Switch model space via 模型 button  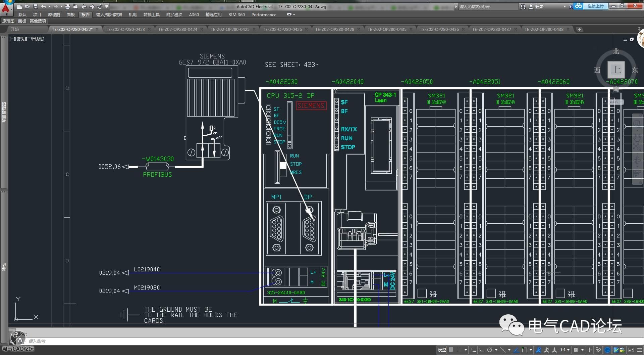coord(442,350)
